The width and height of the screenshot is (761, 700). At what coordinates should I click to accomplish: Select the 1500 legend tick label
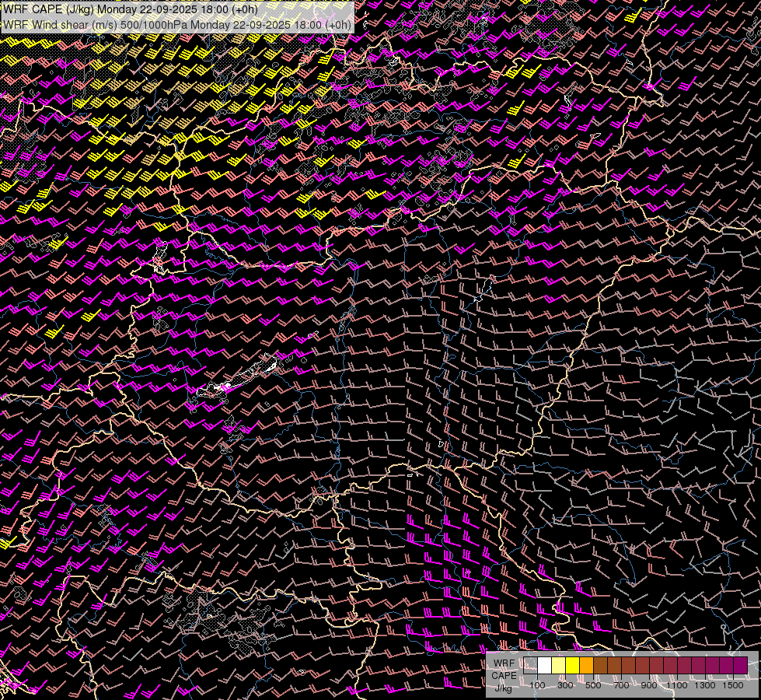732,684
